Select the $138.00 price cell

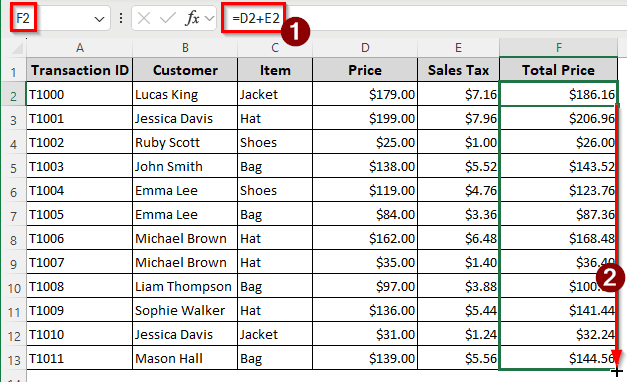click(x=365, y=166)
